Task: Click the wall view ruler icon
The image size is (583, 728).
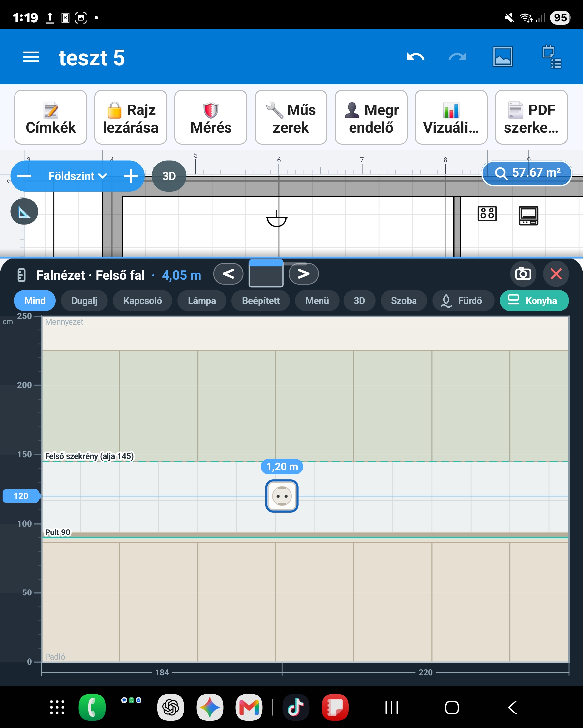Action: coord(22,275)
